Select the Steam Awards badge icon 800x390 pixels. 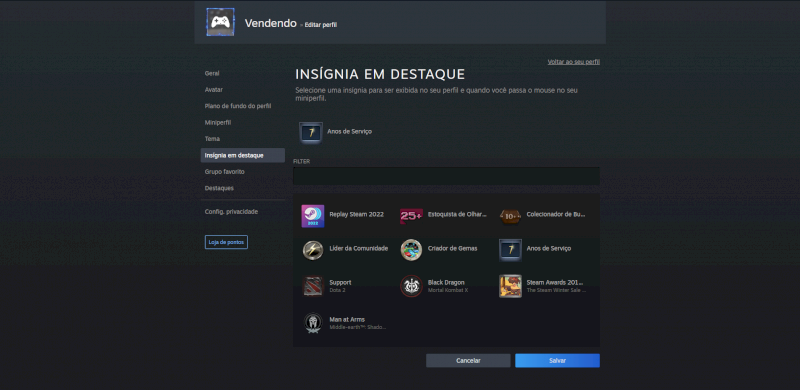pyautogui.click(x=510, y=286)
